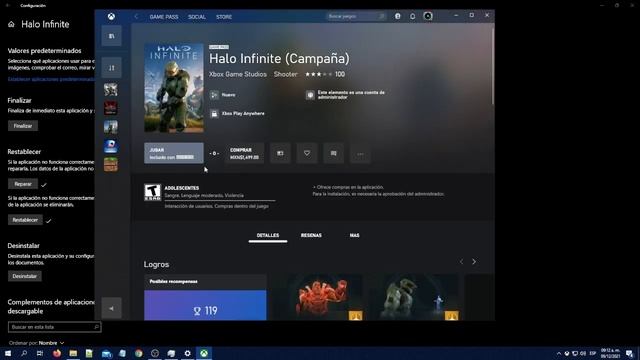Open the Mail app on taskbar

pos(107,353)
